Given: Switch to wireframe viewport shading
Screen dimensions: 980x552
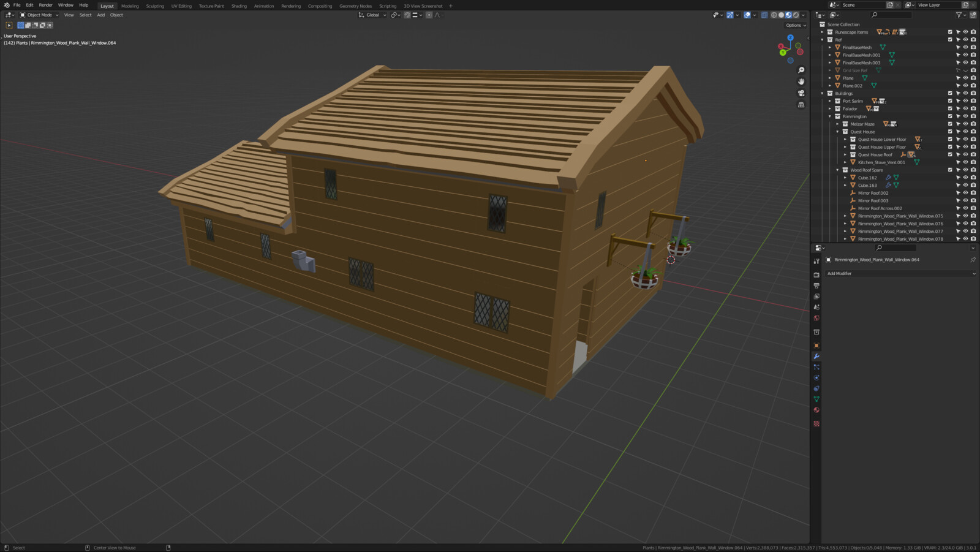Looking at the screenshot, I should tap(774, 15).
